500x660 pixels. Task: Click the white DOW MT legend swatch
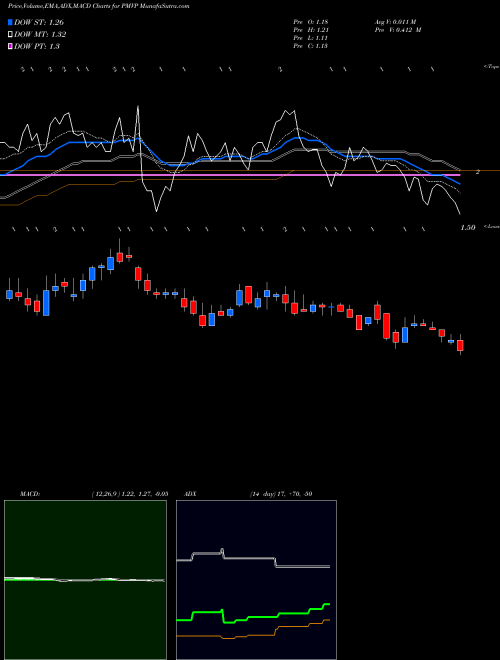(x=10, y=35)
